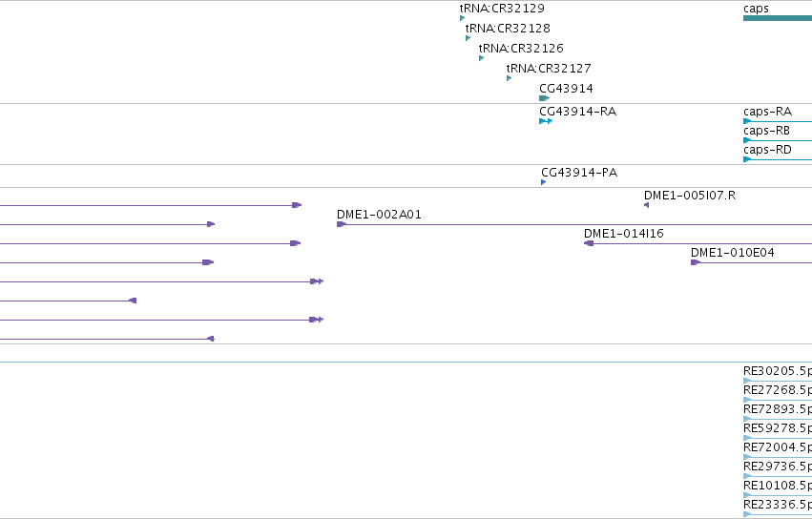Click the tRNA:CR32127 arrow glyph
This screenshot has width=812, height=519.
(x=510, y=78)
